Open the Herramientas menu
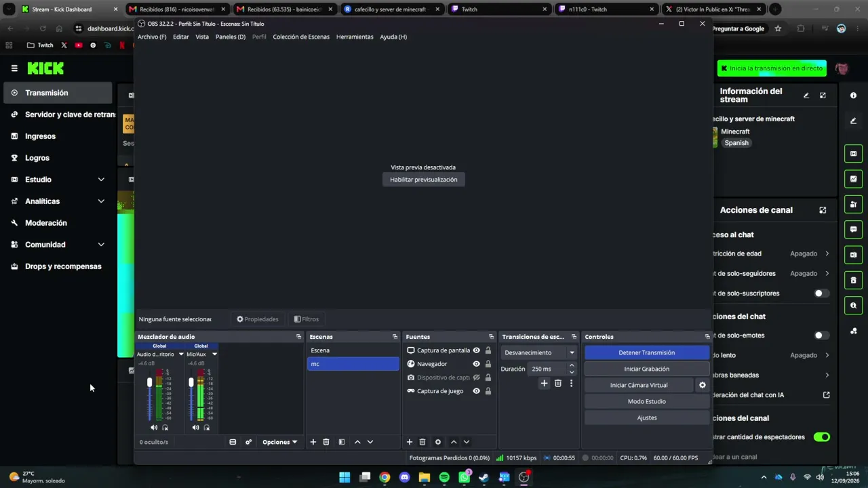The image size is (868, 488). tap(355, 37)
